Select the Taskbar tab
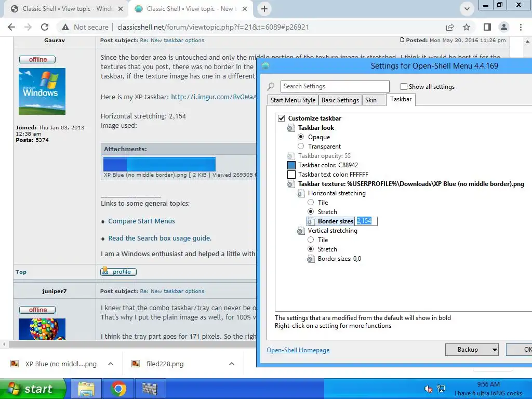The height and width of the screenshot is (399, 532). point(401,99)
